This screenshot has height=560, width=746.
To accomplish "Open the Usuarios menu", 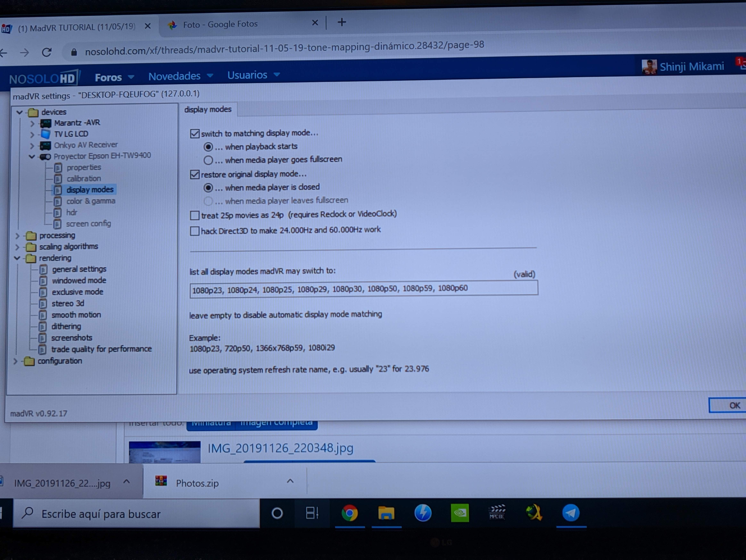I will pyautogui.click(x=254, y=74).
